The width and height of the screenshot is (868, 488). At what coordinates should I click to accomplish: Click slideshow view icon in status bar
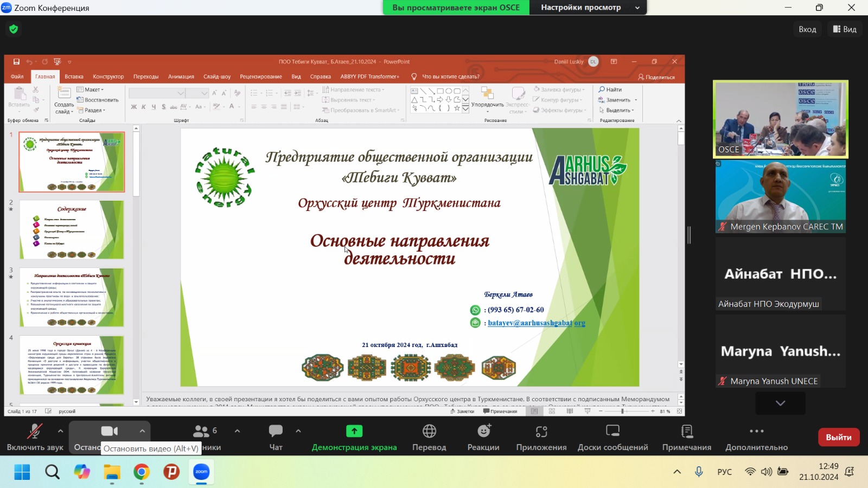click(588, 412)
